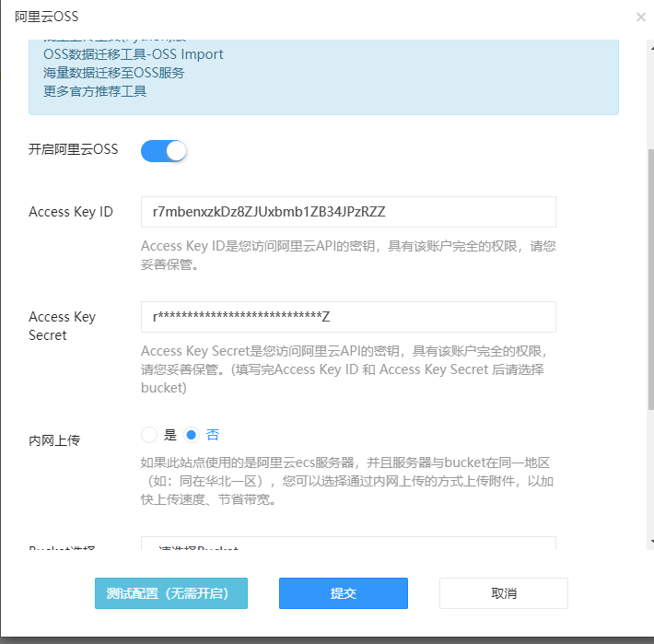
Task: Click the 内网上传 label
Action: point(54,440)
